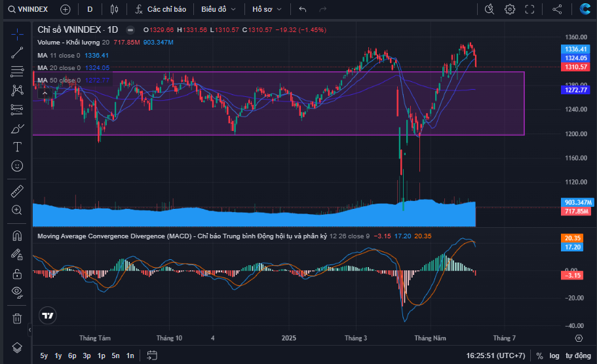
Task: Toggle tự động auto scale
Action: (x=579, y=355)
